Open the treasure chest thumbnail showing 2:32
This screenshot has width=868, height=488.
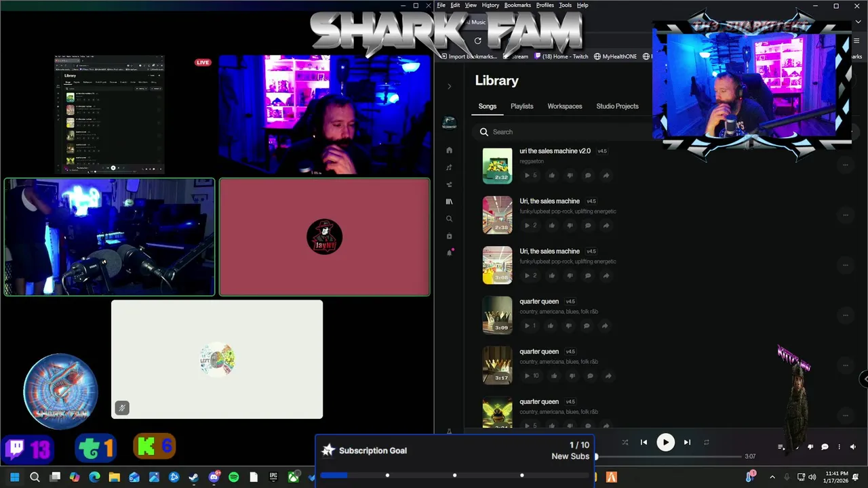click(497, 165)
